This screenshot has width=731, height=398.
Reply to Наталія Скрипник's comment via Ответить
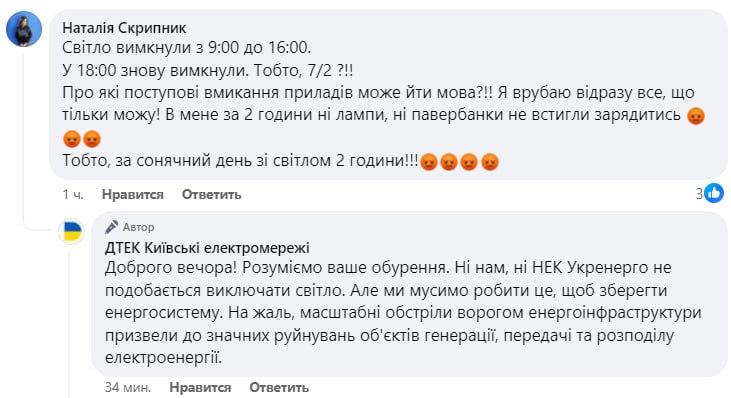point(212,194)
